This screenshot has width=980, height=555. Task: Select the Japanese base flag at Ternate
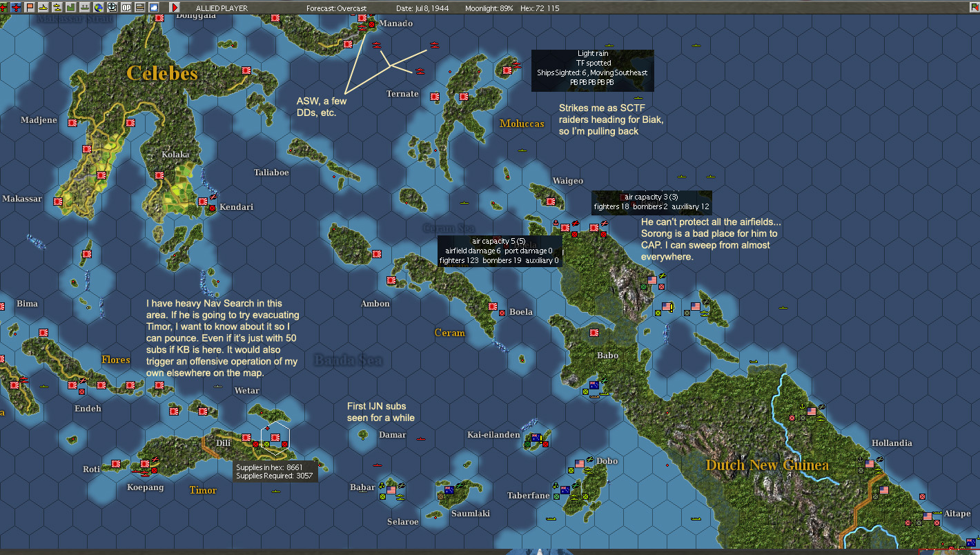pos(435,96)
